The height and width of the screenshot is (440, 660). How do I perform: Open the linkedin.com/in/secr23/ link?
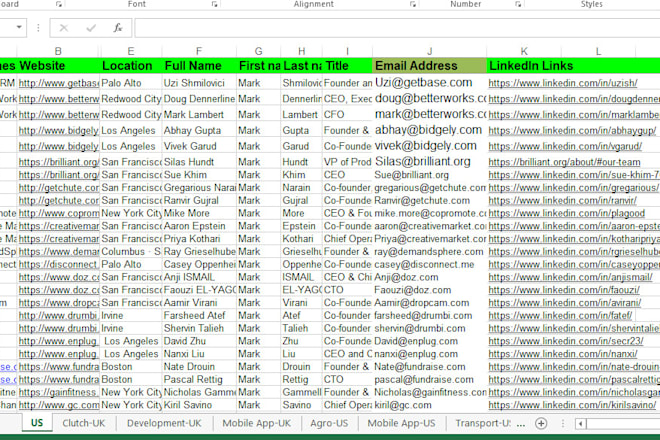click(566, 341)
